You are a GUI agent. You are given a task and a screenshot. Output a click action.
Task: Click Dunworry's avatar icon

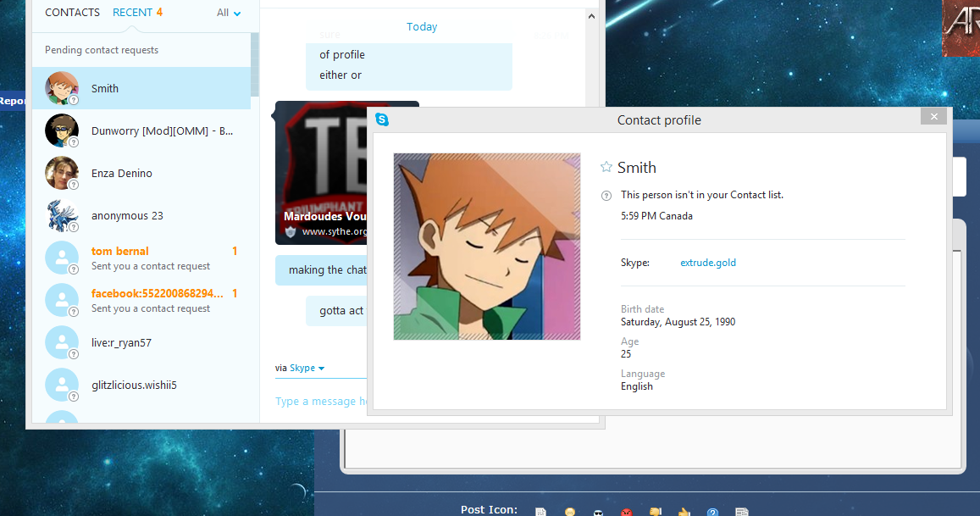click(x=61, y=130)
